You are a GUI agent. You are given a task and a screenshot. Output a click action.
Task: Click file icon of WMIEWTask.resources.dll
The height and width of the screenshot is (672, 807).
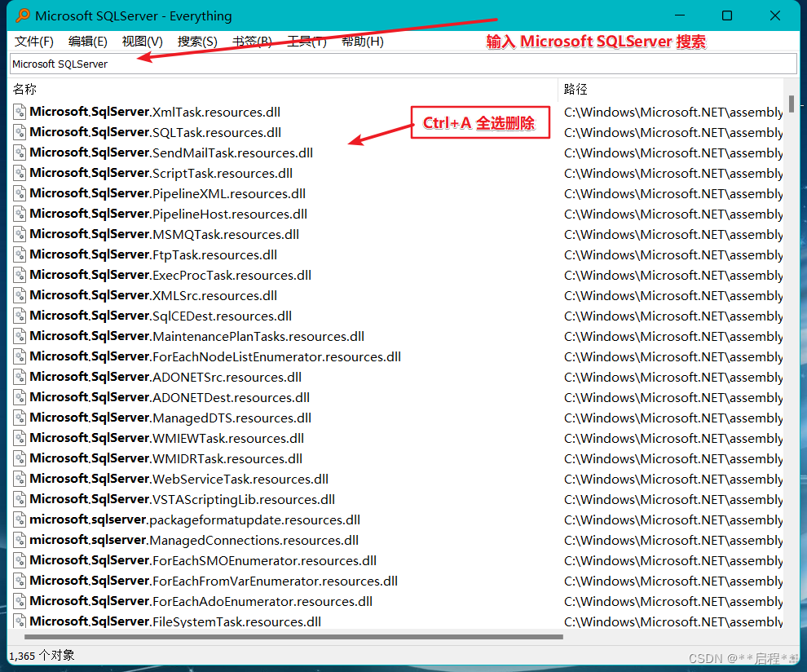point(20,438)
